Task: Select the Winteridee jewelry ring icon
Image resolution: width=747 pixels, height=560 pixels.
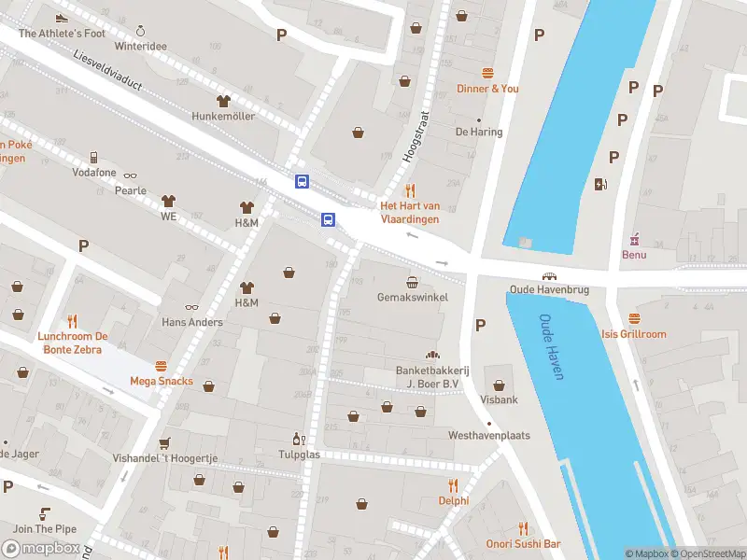Action: click(140, 31)
